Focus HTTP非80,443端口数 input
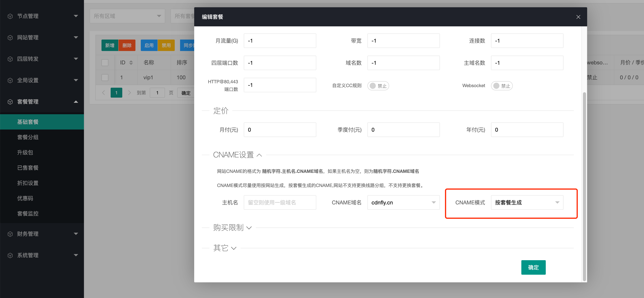 point(280,85)
